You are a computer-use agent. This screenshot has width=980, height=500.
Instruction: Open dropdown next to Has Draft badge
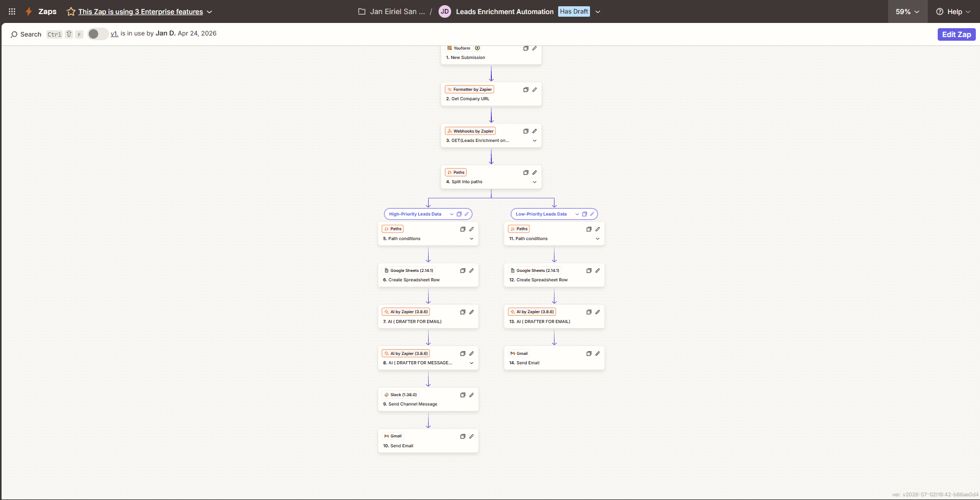pyautogui.click(x=598, y=12)
